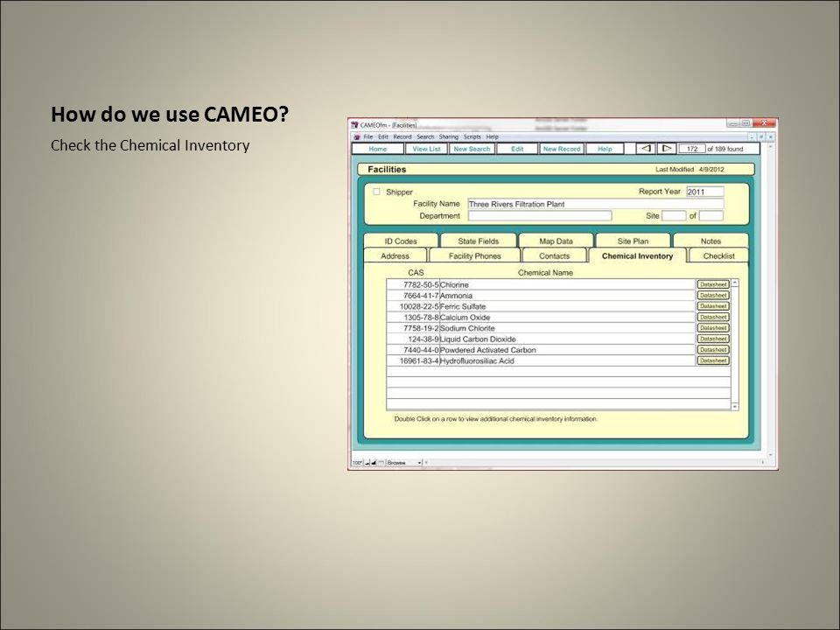The width and height of the screenshot is (840, 630).
Task: Open Datasheet for Calcium Oxide
Action: point(713,317)
